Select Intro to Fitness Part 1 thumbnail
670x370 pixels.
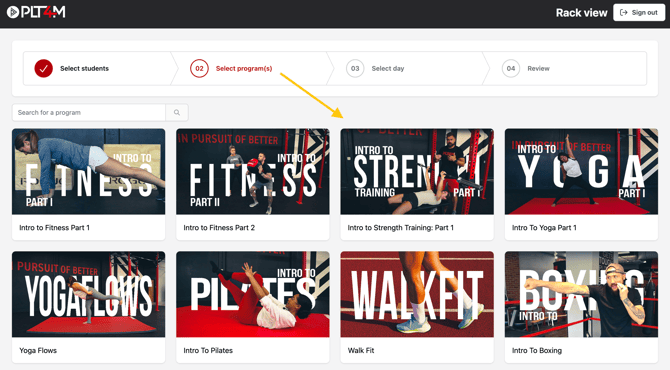point(88,171)
